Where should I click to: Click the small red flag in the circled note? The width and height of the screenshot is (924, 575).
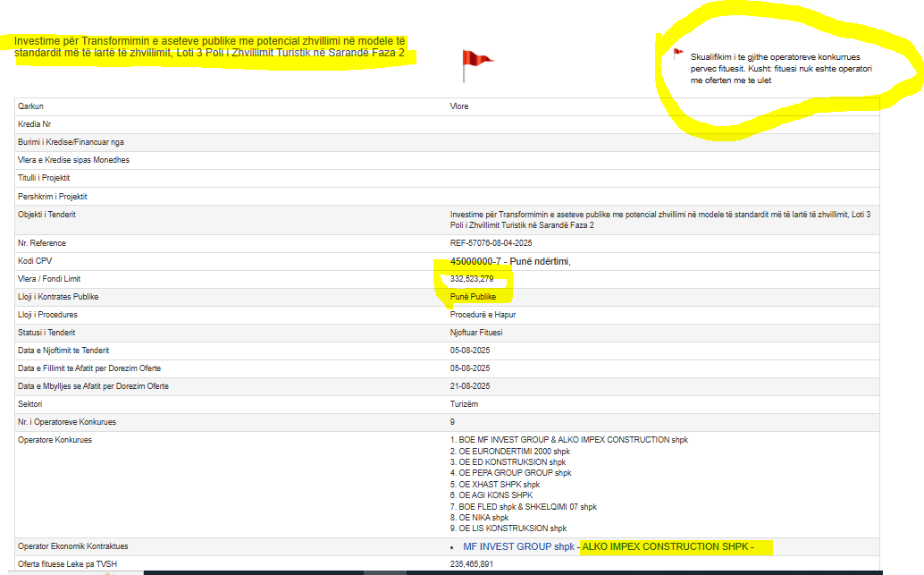(x=678, y=54)
